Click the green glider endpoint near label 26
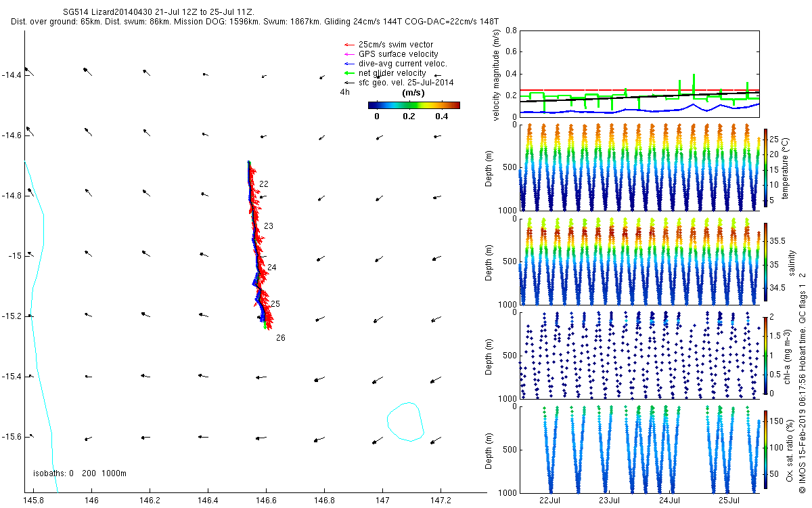812x508 pixels. [x=265, y=325]
